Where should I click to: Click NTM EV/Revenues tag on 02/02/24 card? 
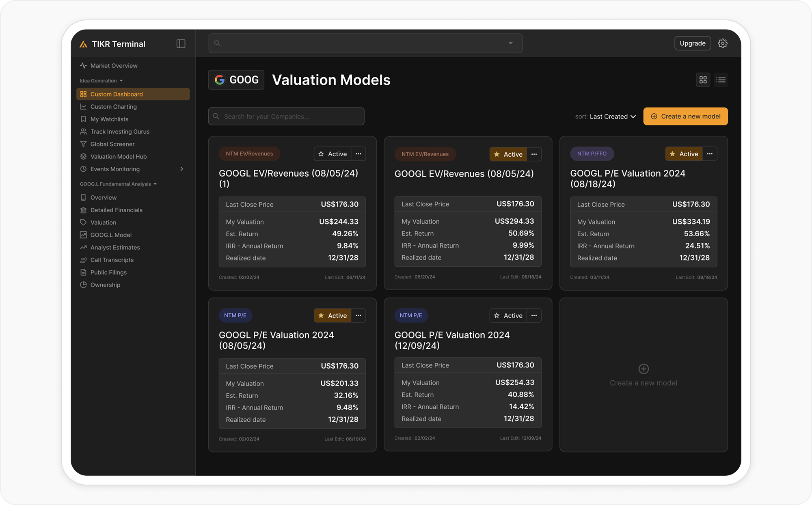(249, 154)
